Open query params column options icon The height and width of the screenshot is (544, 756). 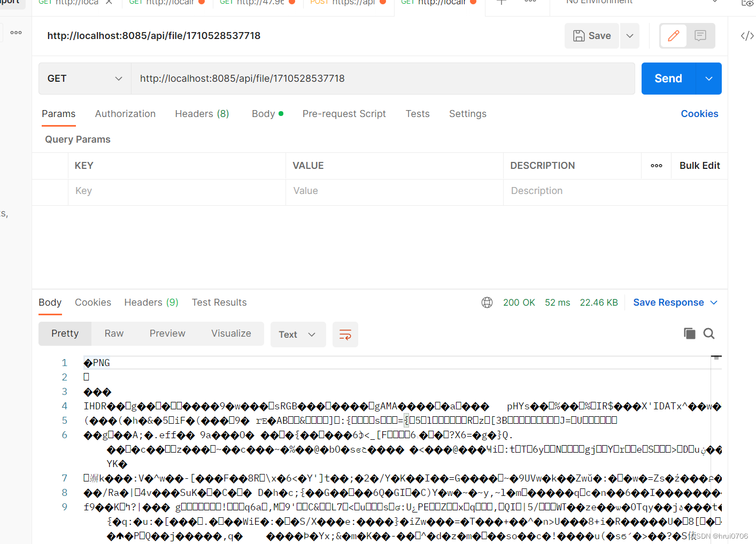[x=657, y=166]
